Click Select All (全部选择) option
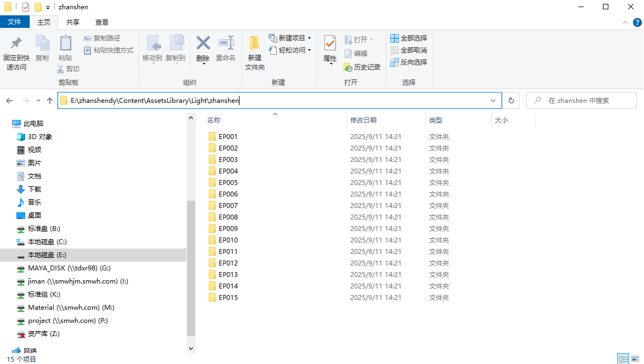This screenshot has height=364, width=644. pyautogui.click(x=408, y=38)
